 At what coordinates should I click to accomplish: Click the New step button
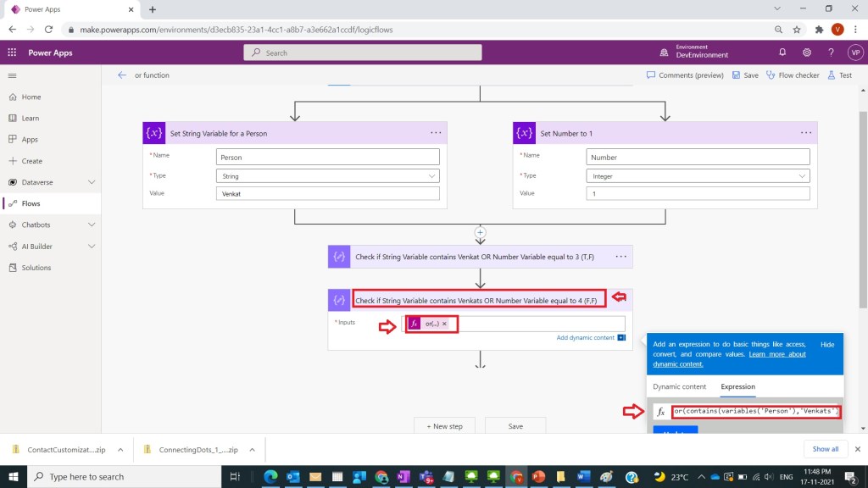(444, 426)
